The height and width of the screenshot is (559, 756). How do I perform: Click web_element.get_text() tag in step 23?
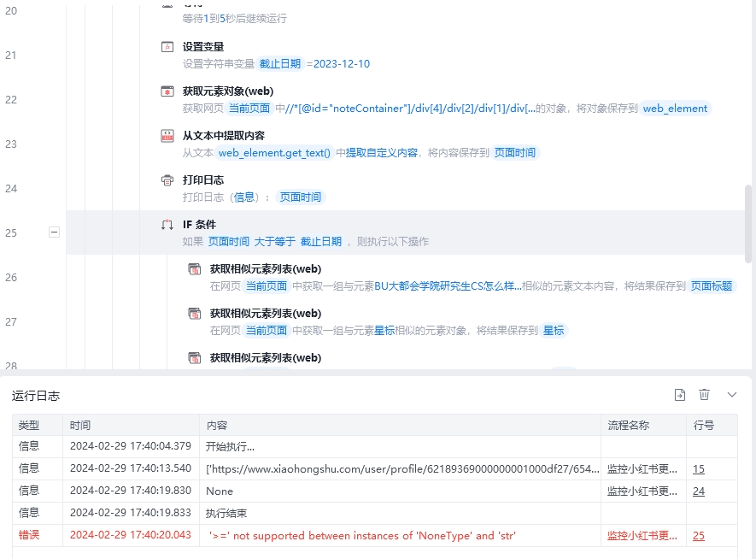click(x=274, y=153)
